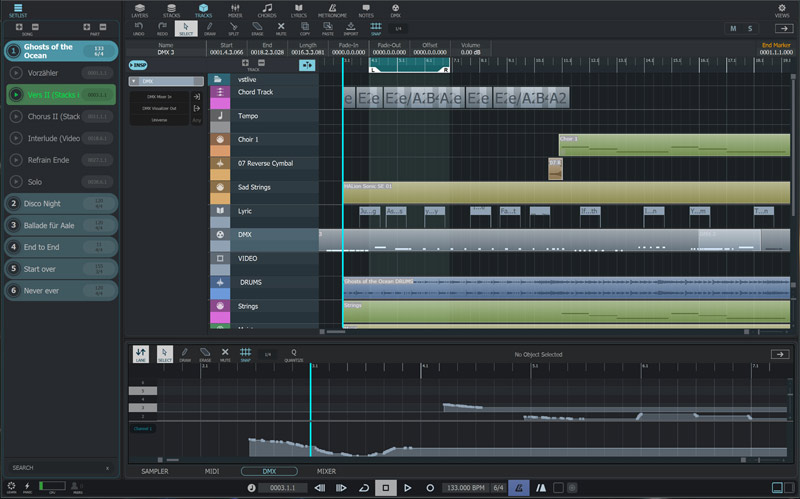Toggle the global Mute (M) button
This screenshot has height=499, width=800.
pyautogui.click(x=734, y=28)
